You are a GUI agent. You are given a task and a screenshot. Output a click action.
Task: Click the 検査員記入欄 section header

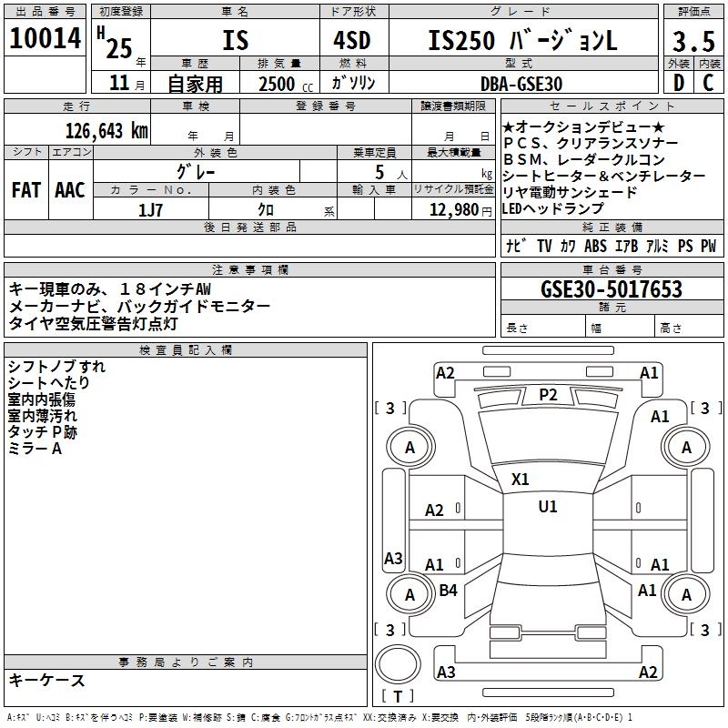(x=186, y=350)
